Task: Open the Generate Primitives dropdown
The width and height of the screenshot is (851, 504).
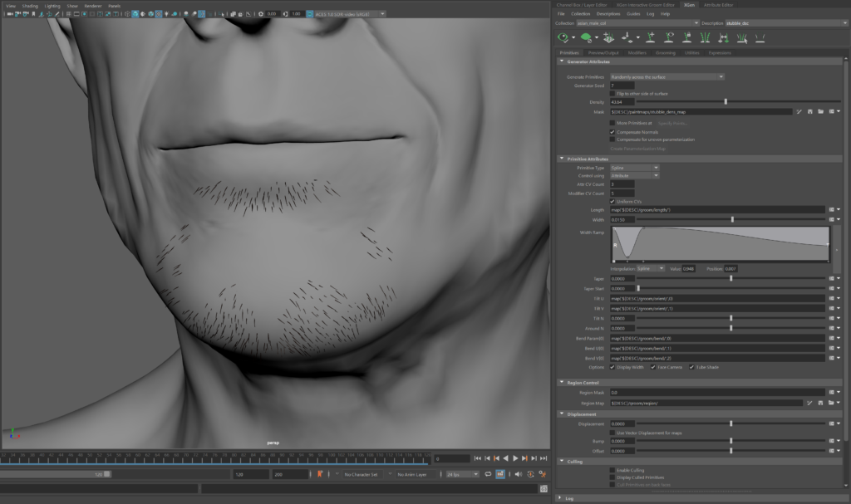Action: tap(667, 76)
